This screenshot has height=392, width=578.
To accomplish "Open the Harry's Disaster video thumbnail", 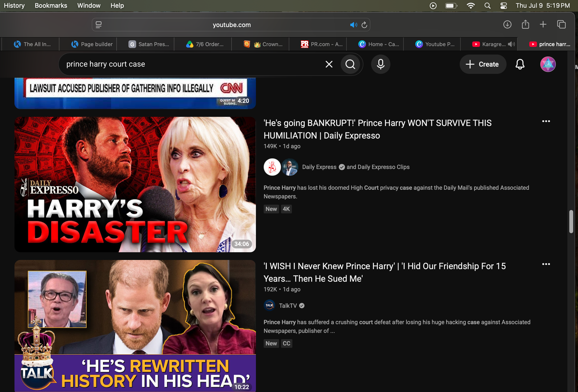I will pyautogui.click(x=135, y=184).
